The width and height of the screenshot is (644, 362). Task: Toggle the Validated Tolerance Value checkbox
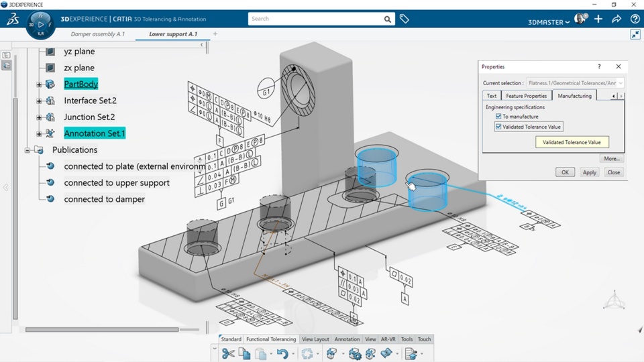pos(498,127)
